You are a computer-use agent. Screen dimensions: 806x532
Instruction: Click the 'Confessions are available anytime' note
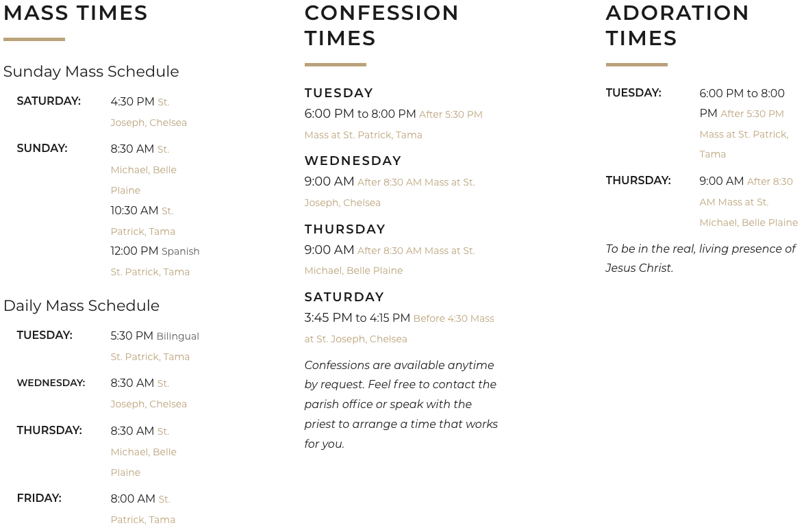[401, 404]
